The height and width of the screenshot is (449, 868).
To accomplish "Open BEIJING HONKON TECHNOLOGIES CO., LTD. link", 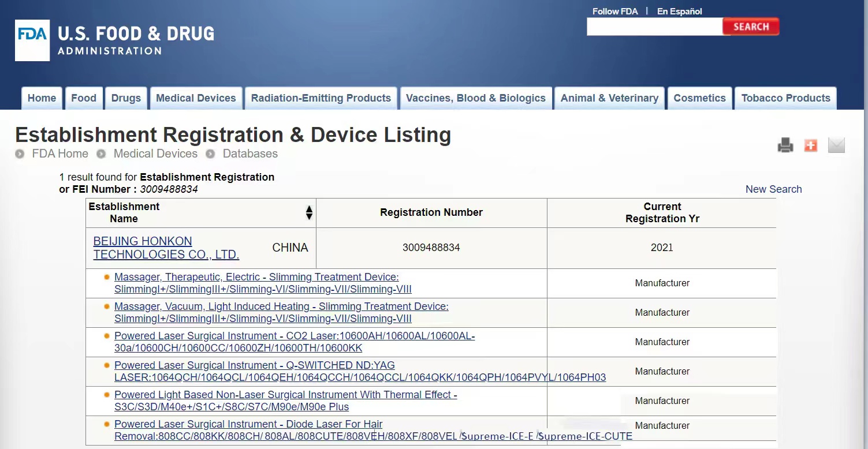I will pyautogui.click(x=166, y=248).
